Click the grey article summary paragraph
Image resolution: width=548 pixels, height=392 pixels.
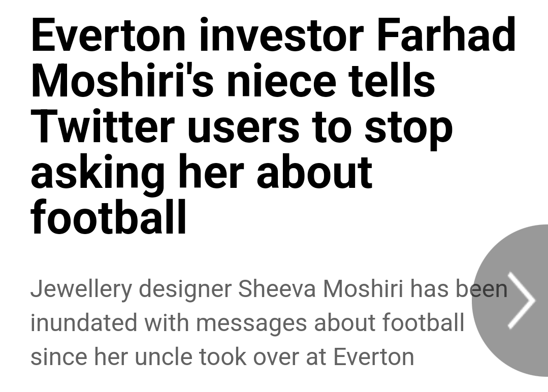coord(244,323)
